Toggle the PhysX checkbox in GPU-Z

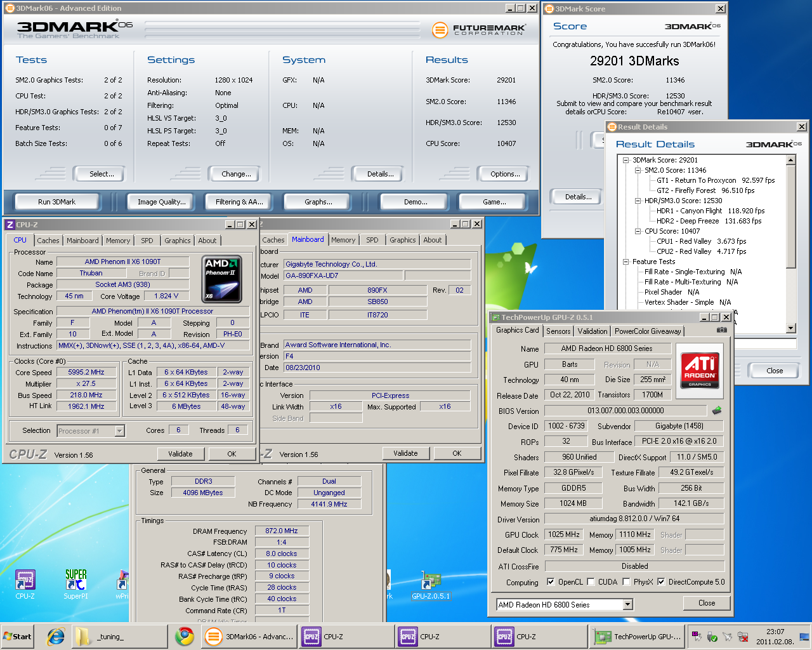pyautogui.click(x=626, y=581)
